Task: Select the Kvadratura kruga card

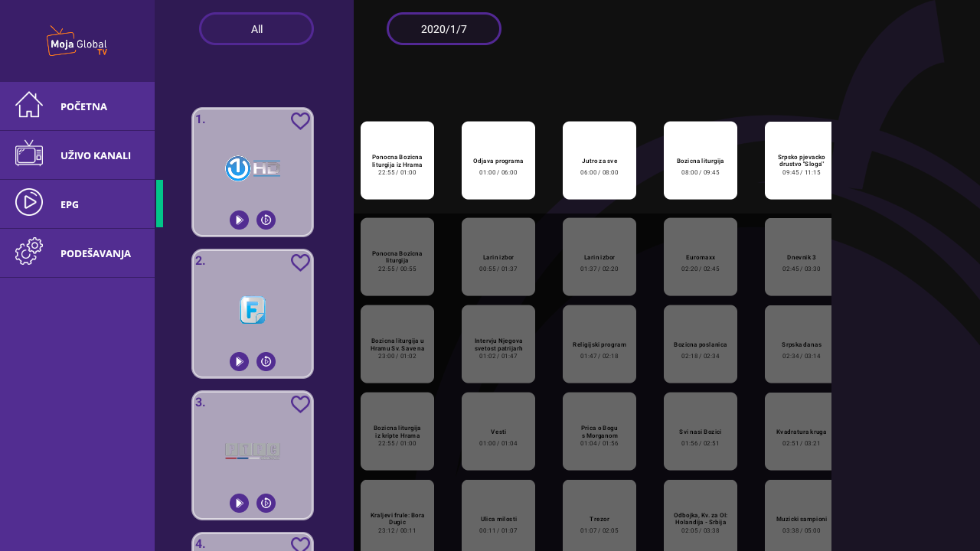Action: (x=798, y=432)
